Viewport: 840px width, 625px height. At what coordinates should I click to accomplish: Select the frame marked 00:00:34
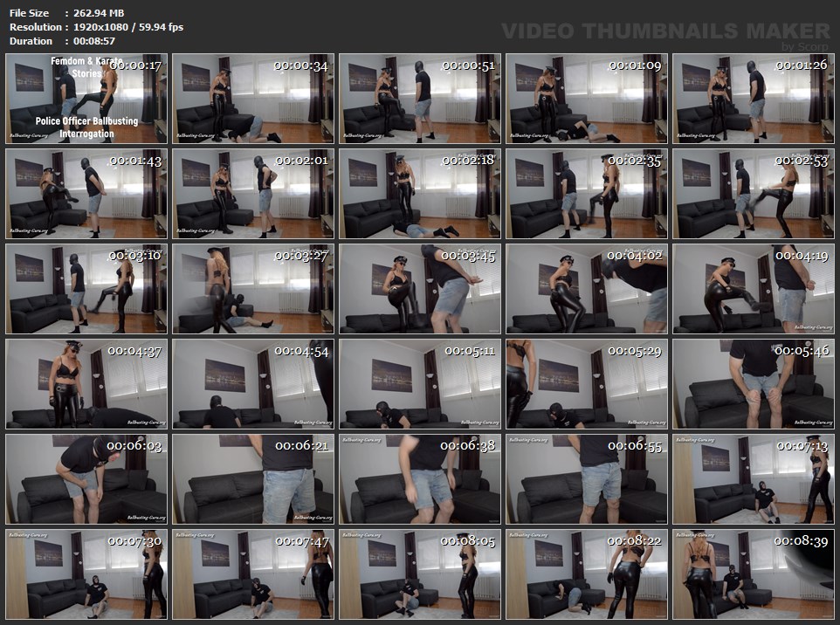[x=252, y=98]
